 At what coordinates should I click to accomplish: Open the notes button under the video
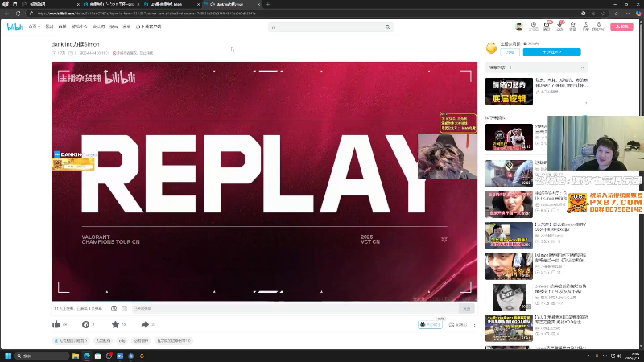click(458, 325)
